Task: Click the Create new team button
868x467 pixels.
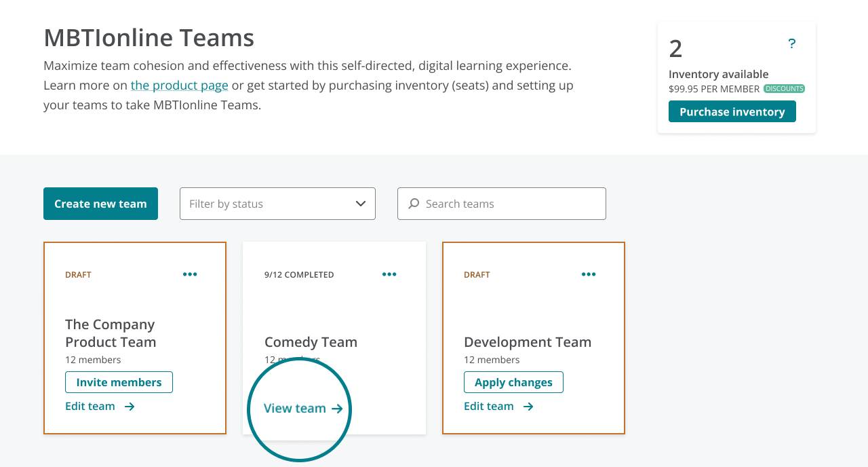Action: click(100, 204)
